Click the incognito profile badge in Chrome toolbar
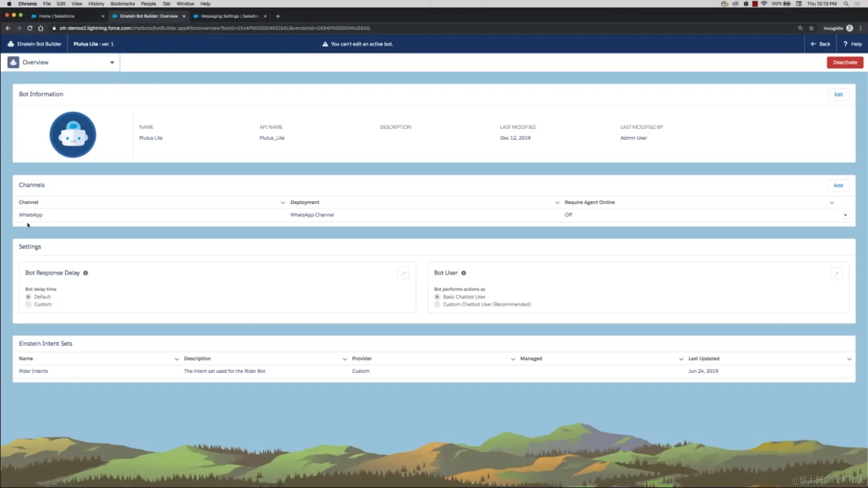Screen dimensions: 868x488 pyautogui.click(x=850, y=28)
